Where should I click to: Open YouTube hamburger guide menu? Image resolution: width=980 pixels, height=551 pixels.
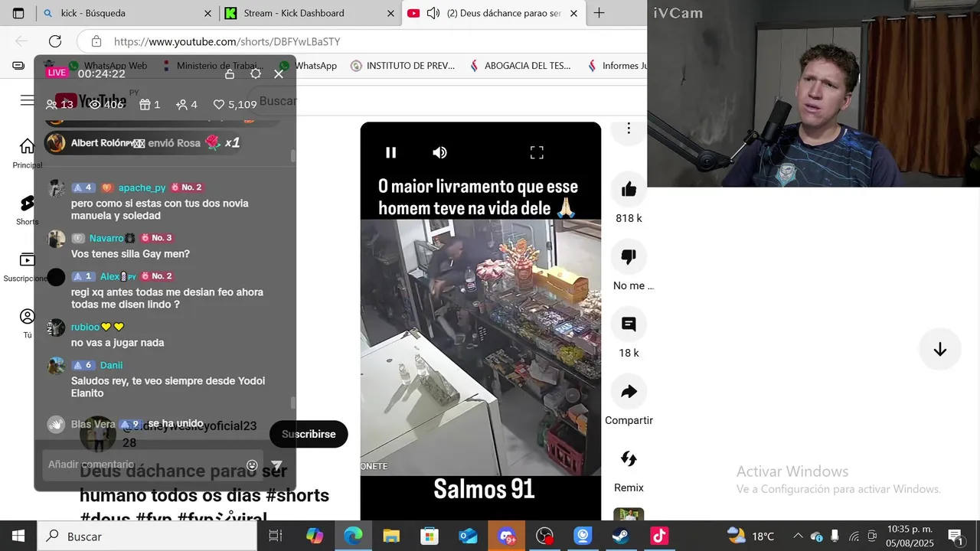click(27, 100)
